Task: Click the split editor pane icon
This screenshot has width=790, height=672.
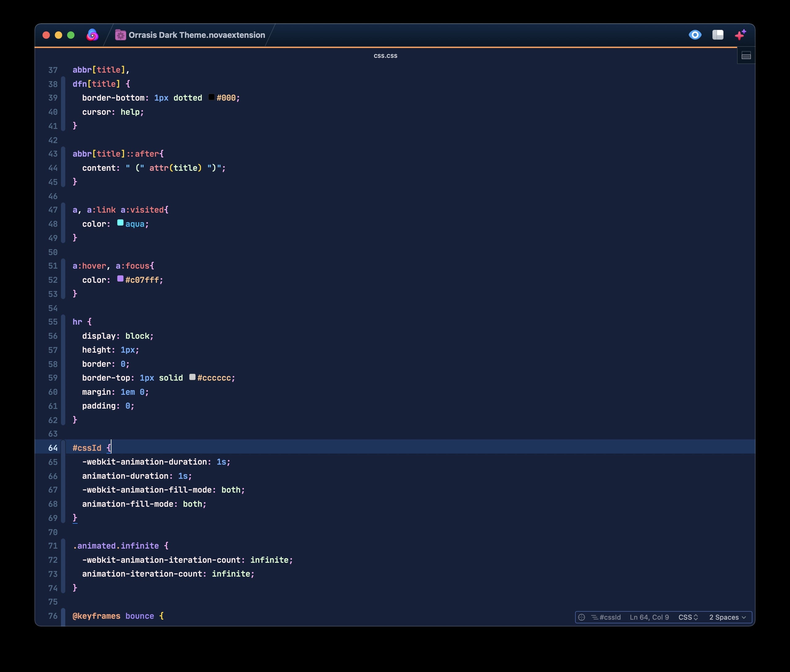Action: point(746,56)
